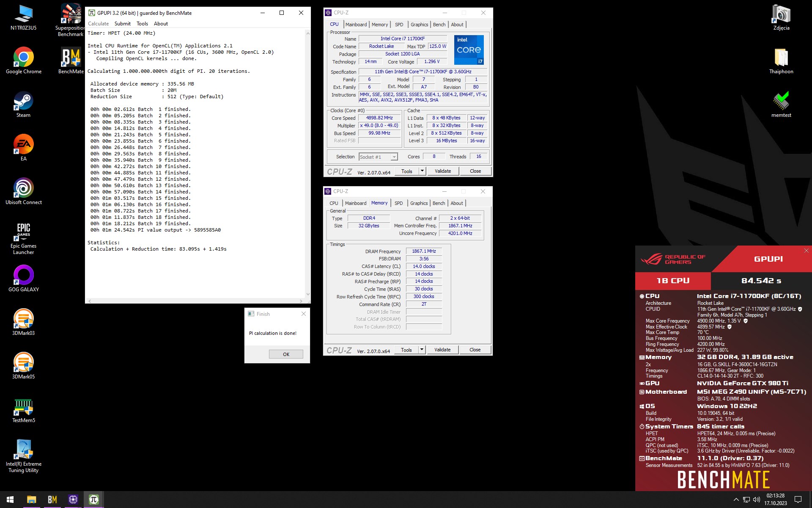Open SPD tab in top CPU-Z window

coord(399,25)
